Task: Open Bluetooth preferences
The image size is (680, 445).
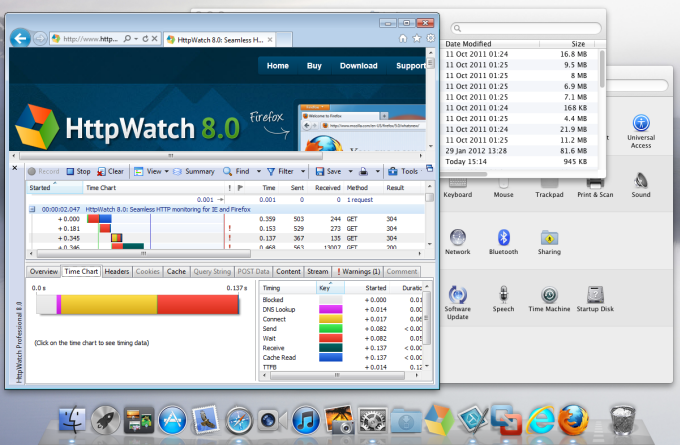Action: point(503,242)
